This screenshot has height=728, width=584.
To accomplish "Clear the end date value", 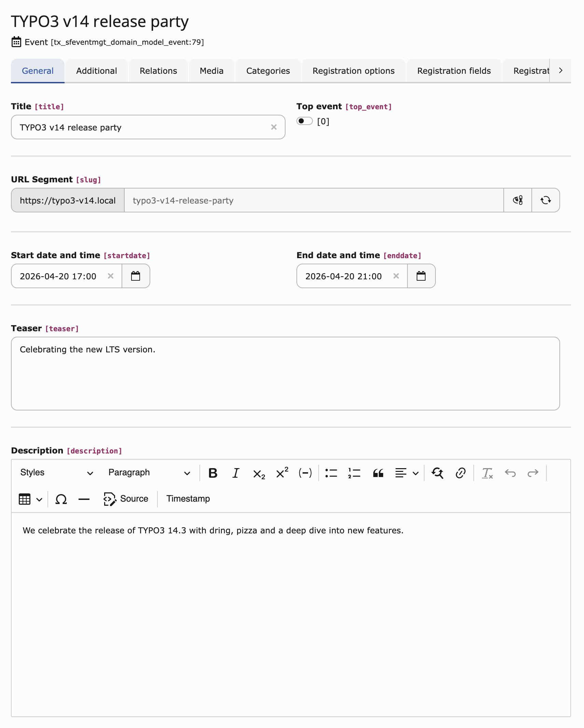I will coord(396,276).
